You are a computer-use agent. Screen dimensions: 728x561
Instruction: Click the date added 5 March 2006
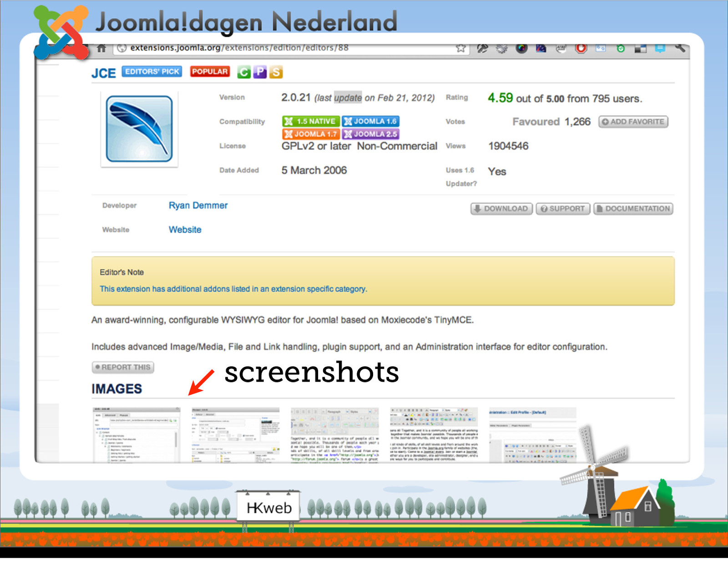click(314, 170)
